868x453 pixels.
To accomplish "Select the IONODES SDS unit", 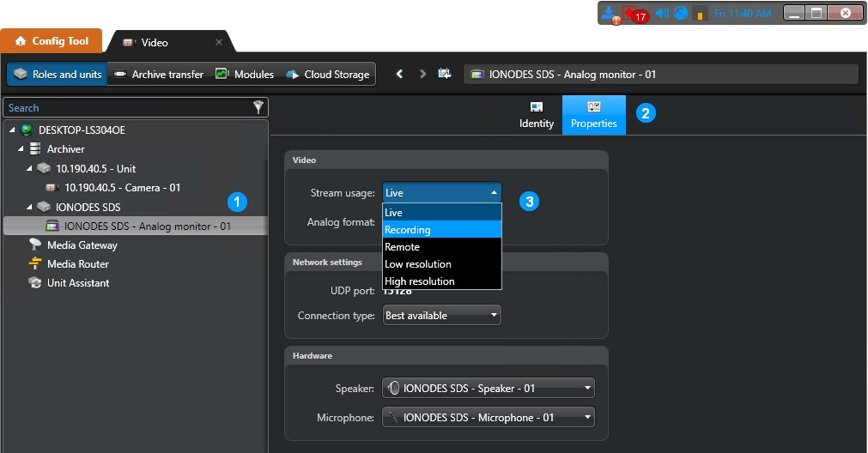I will pyautogui.click(x=88, y=208).
